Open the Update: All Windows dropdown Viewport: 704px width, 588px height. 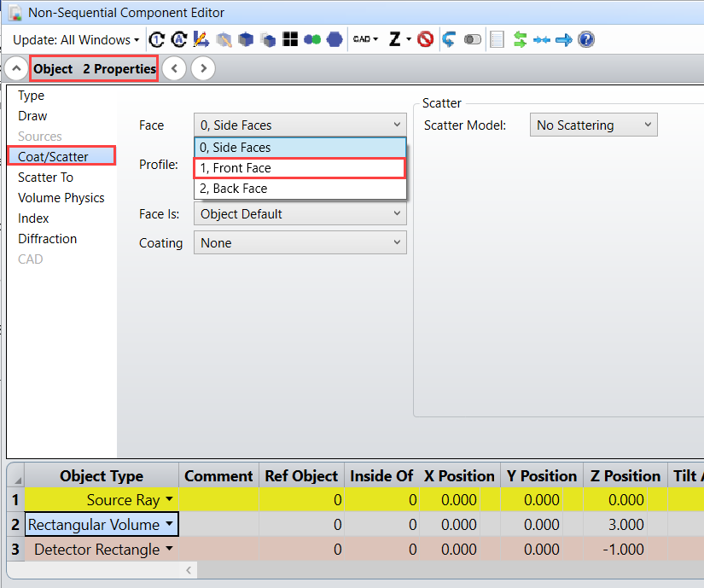tap(75, 39)
